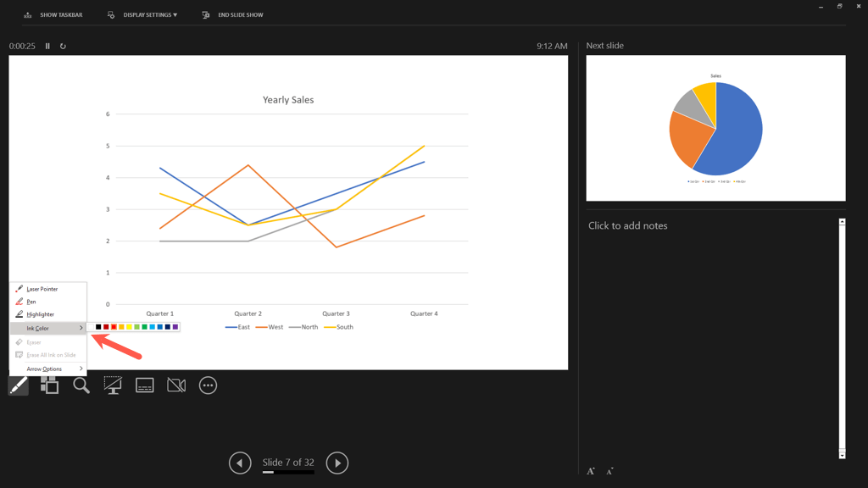
Task: Go to the previous slide arrow
Action: (240, 463)
